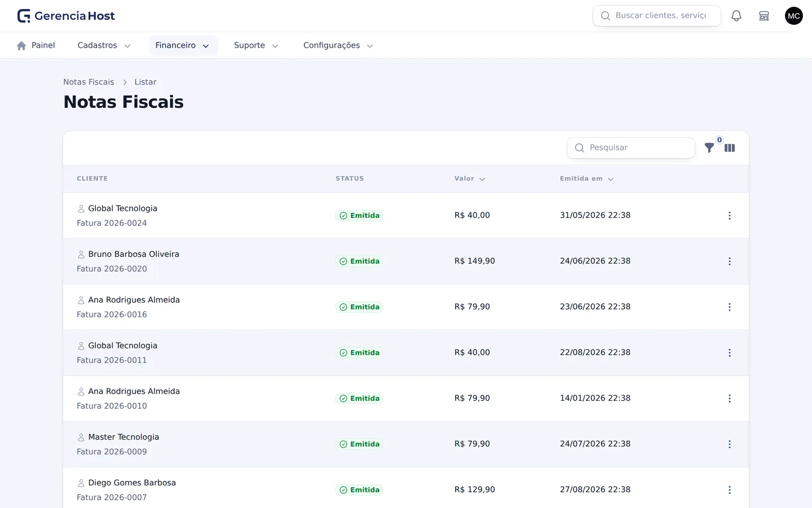Open actions menu for Fatura 2026-0009
This screenshot has width=812, height=508.
730,444
